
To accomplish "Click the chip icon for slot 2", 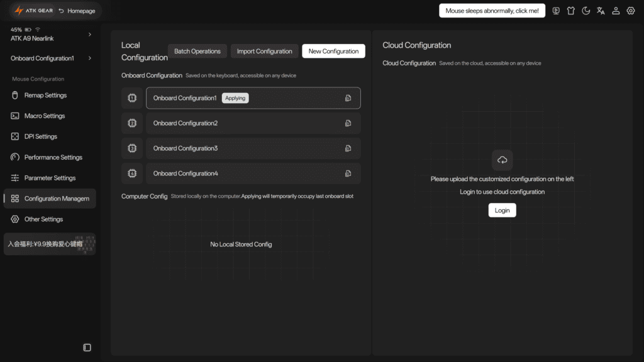I will (132, 123).
